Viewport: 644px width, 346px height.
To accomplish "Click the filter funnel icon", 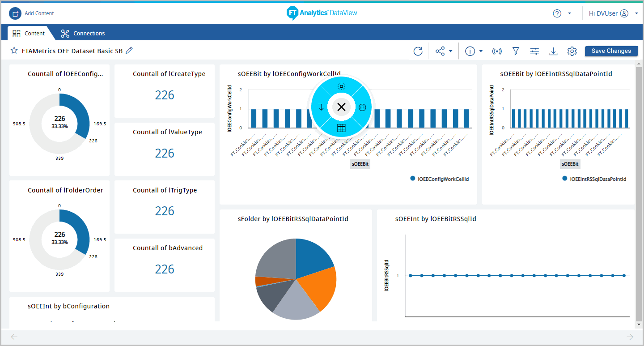I will pyautogui.click(x=516, y=51).
